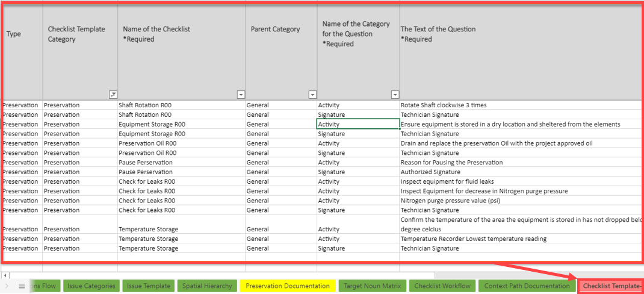Open the all sheets list menu icon
The image size is (644, 294).
click(22, 286)
